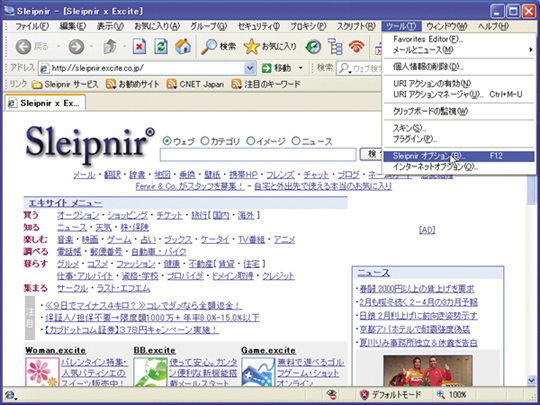This screenshot has height=405, width=540.
Task: Go to home page via house icon
Action: [x=183, y=46]
